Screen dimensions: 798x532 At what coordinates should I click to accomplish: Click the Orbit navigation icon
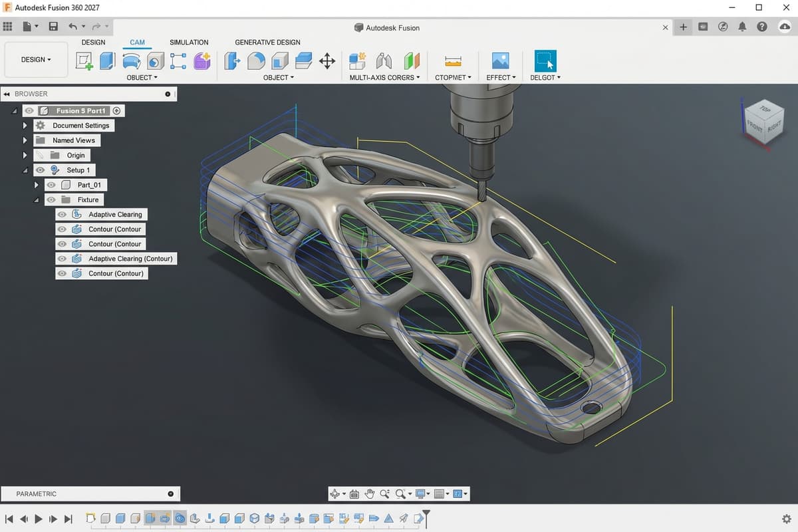(335, 493)
